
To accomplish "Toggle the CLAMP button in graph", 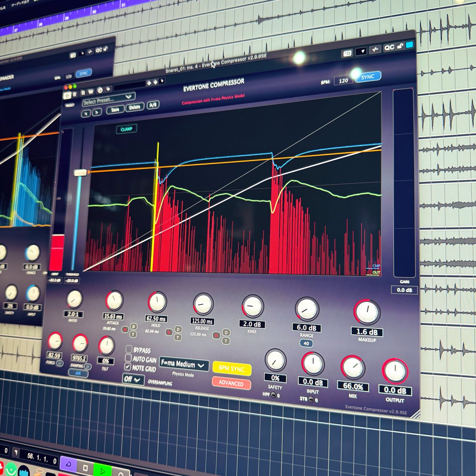I will [127, 129].
